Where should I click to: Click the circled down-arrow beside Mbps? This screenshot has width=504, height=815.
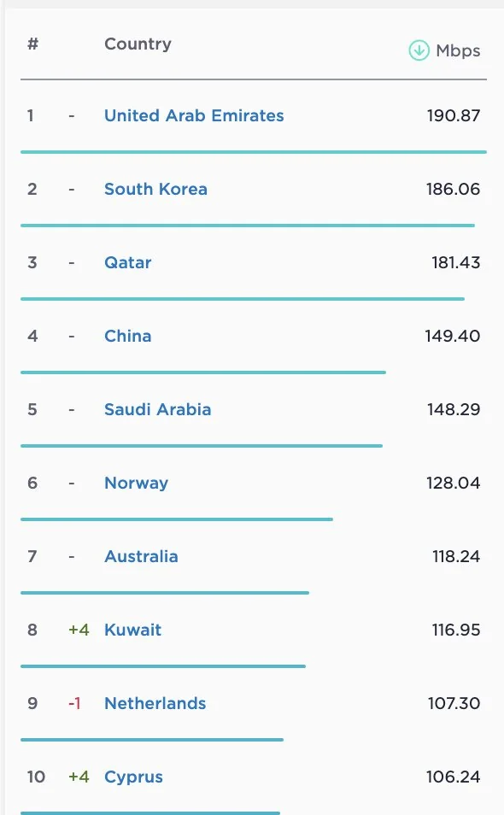coord(419,50)
